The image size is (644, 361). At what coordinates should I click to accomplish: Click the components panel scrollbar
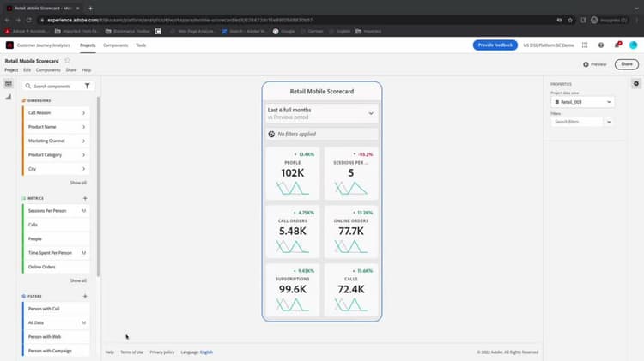tap(98, 187)
